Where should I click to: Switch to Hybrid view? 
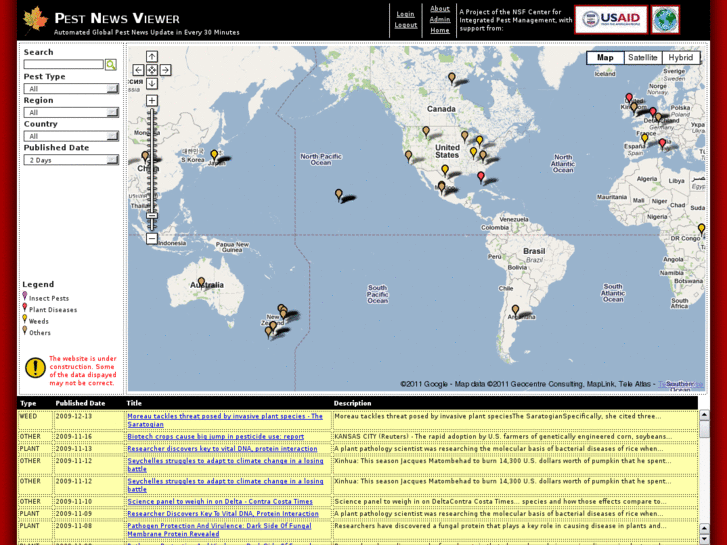(681, 58)
